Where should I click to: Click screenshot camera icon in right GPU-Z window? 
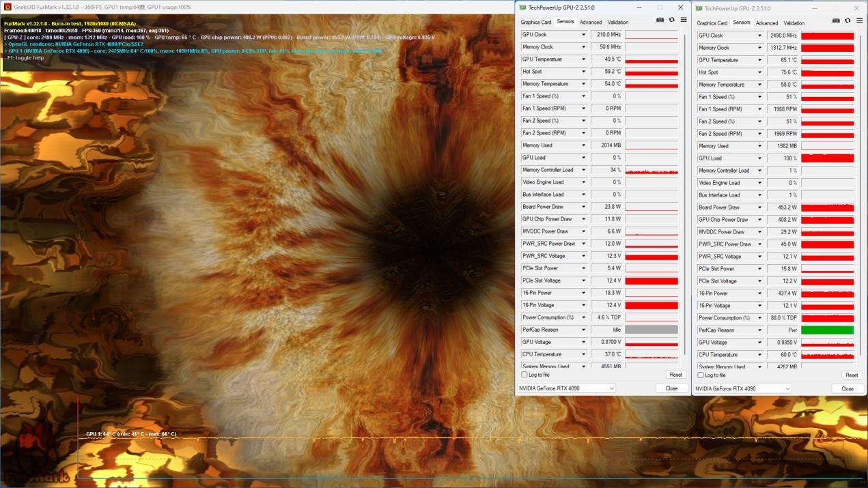pos(836,21)
